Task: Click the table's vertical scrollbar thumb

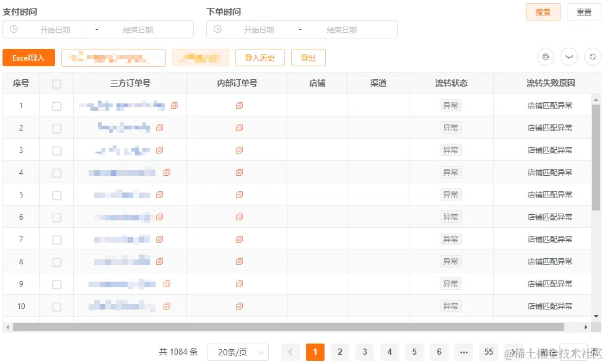Action: [x=596, y=157]
